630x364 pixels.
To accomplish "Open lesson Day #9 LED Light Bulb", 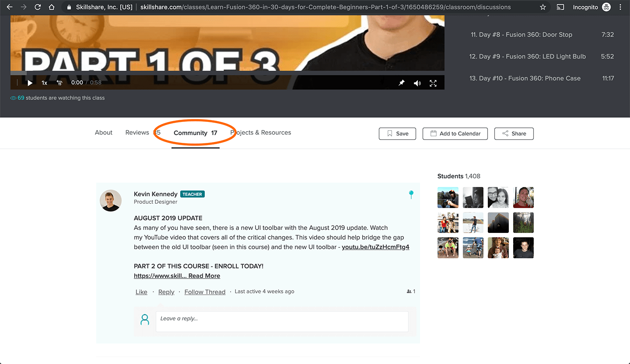I will 542,56.
